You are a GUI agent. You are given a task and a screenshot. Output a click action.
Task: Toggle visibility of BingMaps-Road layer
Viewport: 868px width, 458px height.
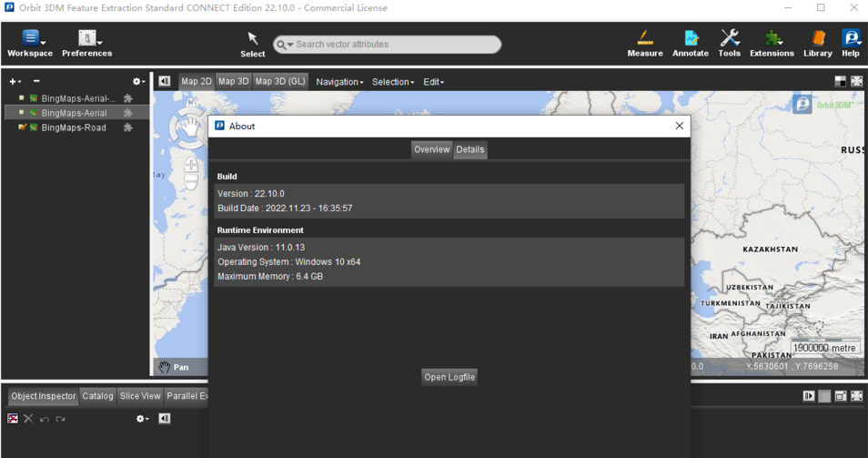(x=22, y=127)
